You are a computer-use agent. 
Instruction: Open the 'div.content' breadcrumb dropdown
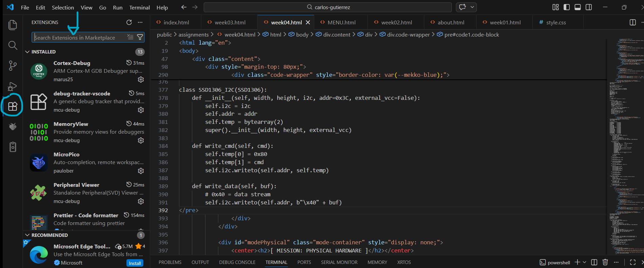pyautogui.click(x=333, y=35)
